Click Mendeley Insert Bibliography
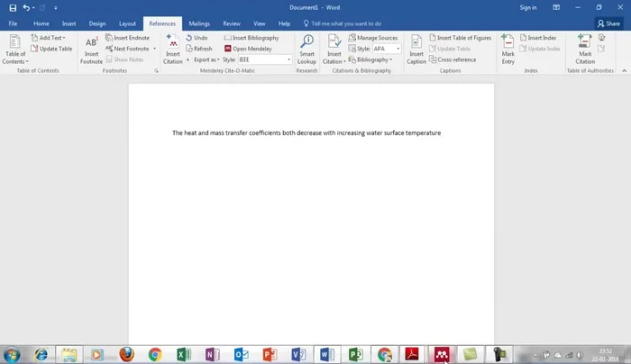The image size is (631, 364). pos(251,38)
